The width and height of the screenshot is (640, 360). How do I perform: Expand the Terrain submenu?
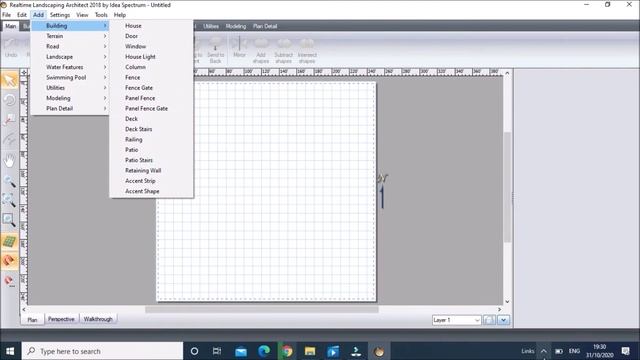[x=70, y=36]
